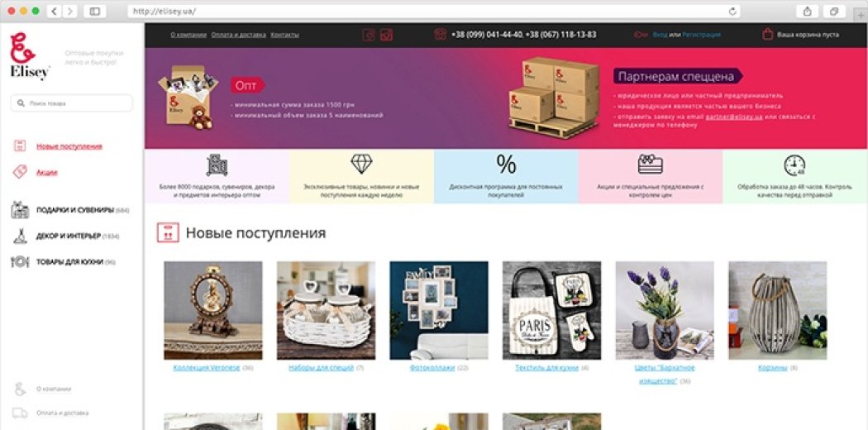868x430 pixels.
Task: Click the diamond exclusive goods icon
Action: (361, 164)
